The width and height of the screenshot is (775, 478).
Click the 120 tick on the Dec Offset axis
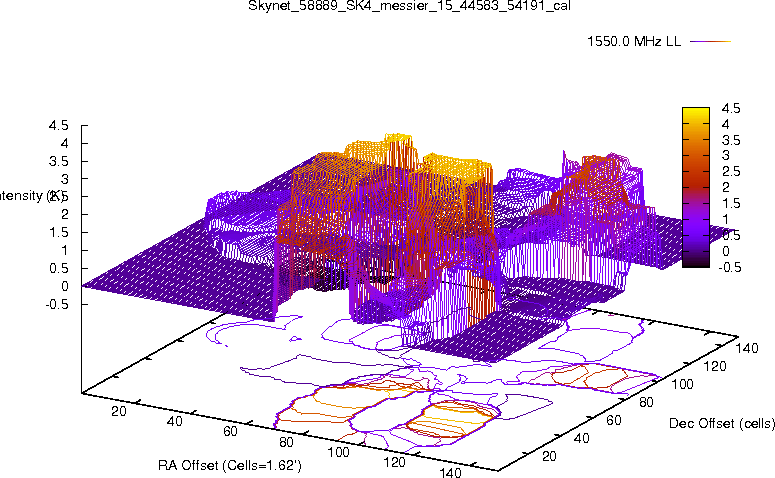pyautogui.click(x=714, y=366)
